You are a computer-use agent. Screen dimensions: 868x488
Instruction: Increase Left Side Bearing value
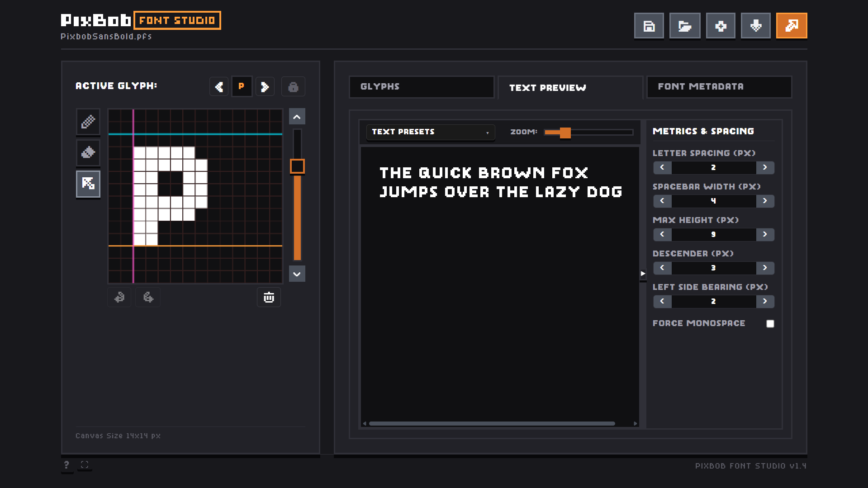pos(765,301)
